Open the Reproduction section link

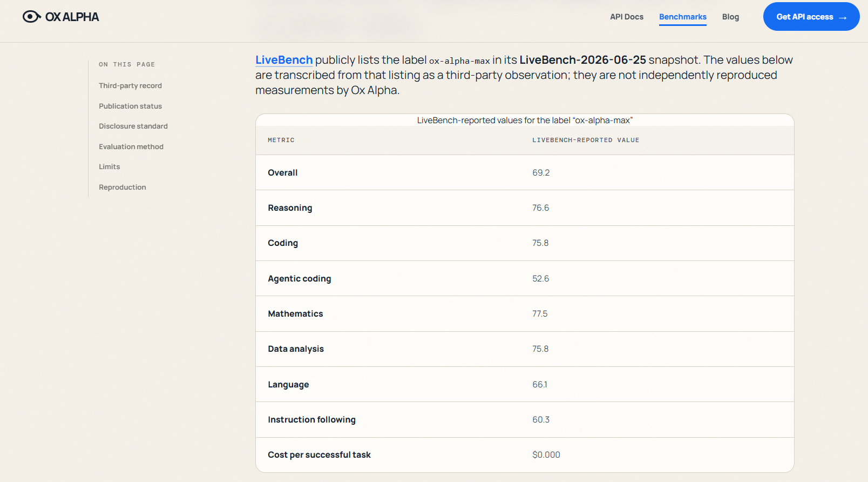pyautogui.click(x=123, y=187)
